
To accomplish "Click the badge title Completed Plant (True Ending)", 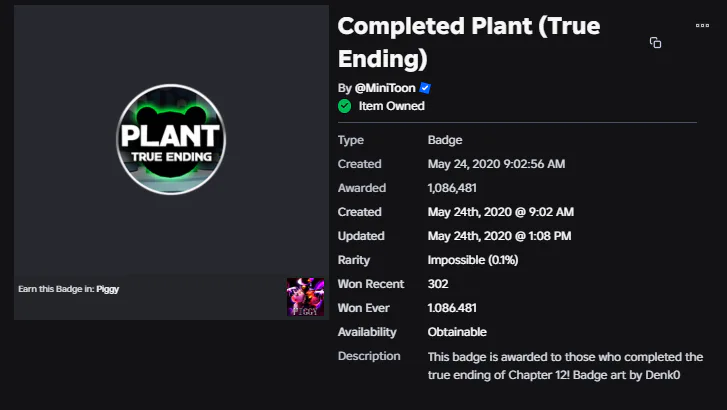I will coord(468,42).
